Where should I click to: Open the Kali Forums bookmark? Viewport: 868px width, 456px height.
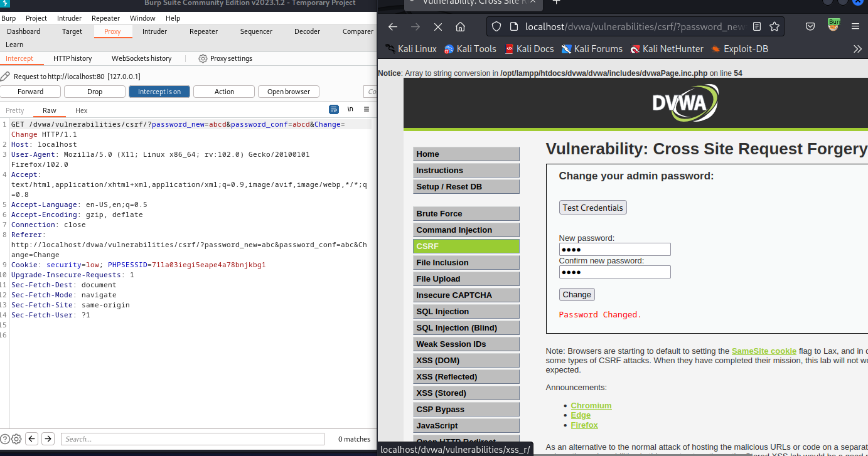point(592,48)
